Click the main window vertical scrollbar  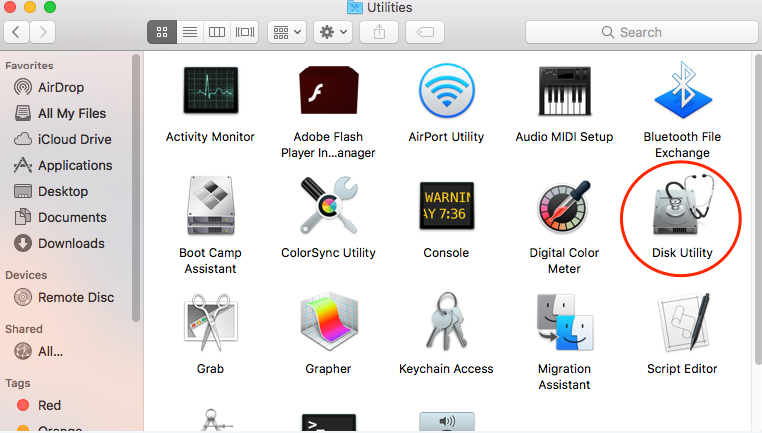tap(759, 208)
